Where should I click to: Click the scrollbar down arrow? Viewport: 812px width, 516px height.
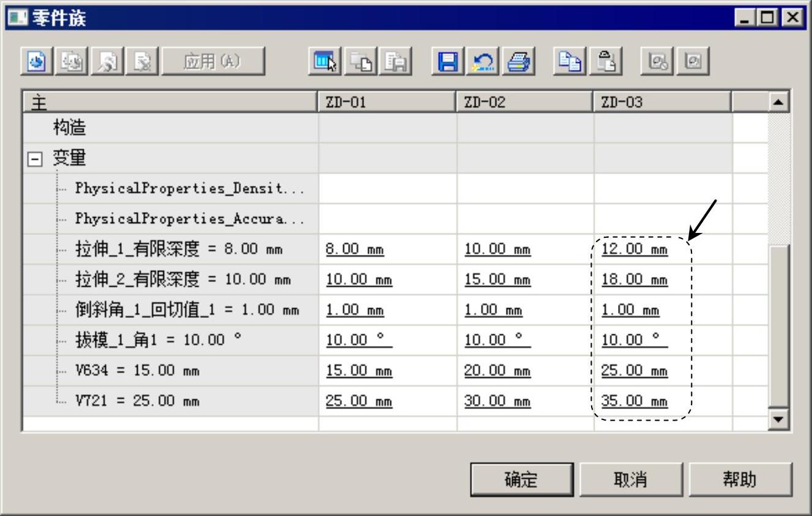point(779,419)
